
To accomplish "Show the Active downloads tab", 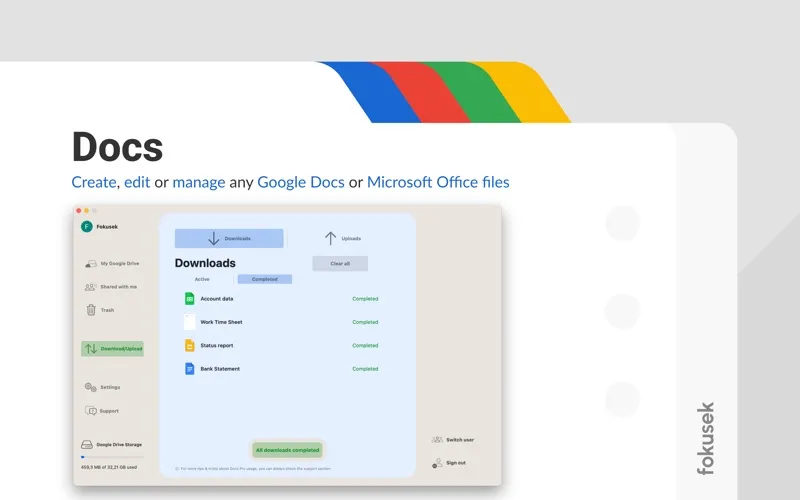I will [x=202, y=279].
